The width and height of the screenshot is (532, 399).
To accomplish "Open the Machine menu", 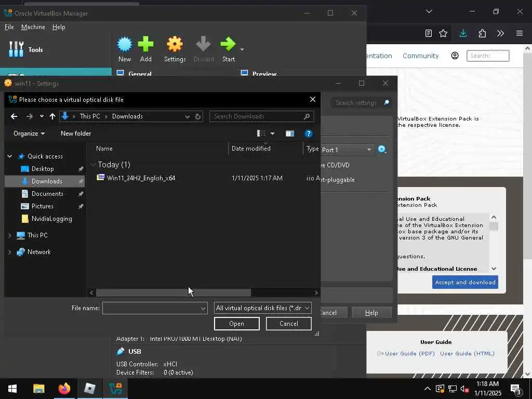I will pyautogui.click(x=33, y=27).
